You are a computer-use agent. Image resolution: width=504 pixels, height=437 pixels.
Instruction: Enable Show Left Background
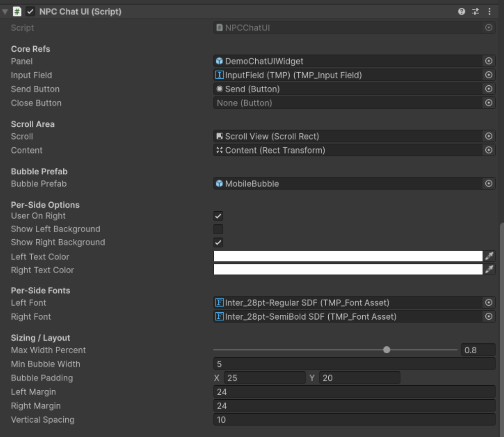(x=218, y=229)
